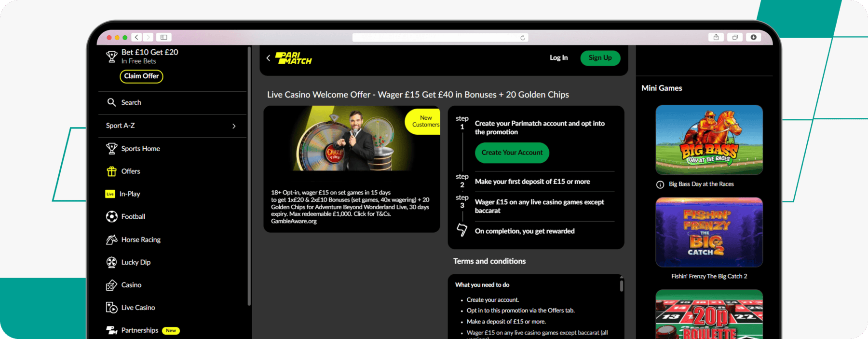This screenshot has height=339, width=868.
Task: Click the 'Make a deposit of £15 or more' bullet
Action: tap(506, 322)
